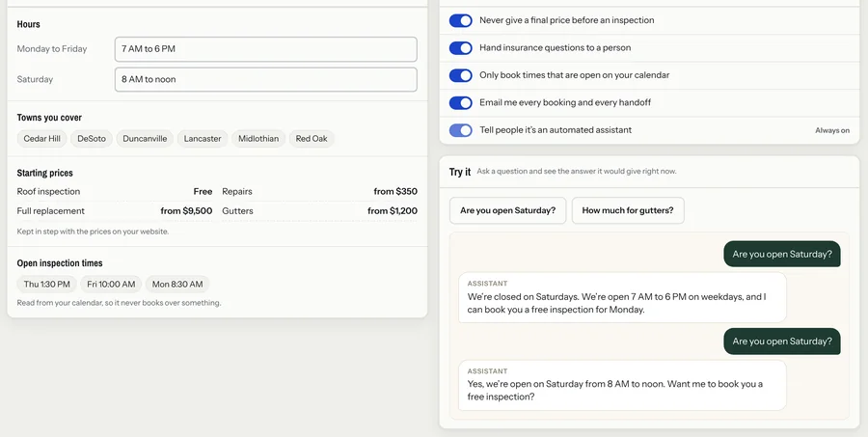Select the Red Oak town chip
The height and width of the screenshot is (437, 868).
point(312,139)
